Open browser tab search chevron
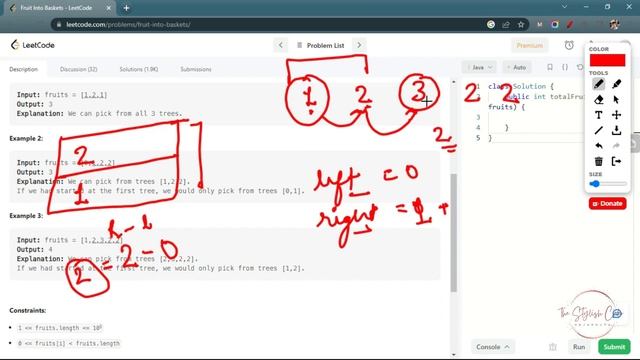The width and height of the screenshot is (640, 360). (564, 7)
